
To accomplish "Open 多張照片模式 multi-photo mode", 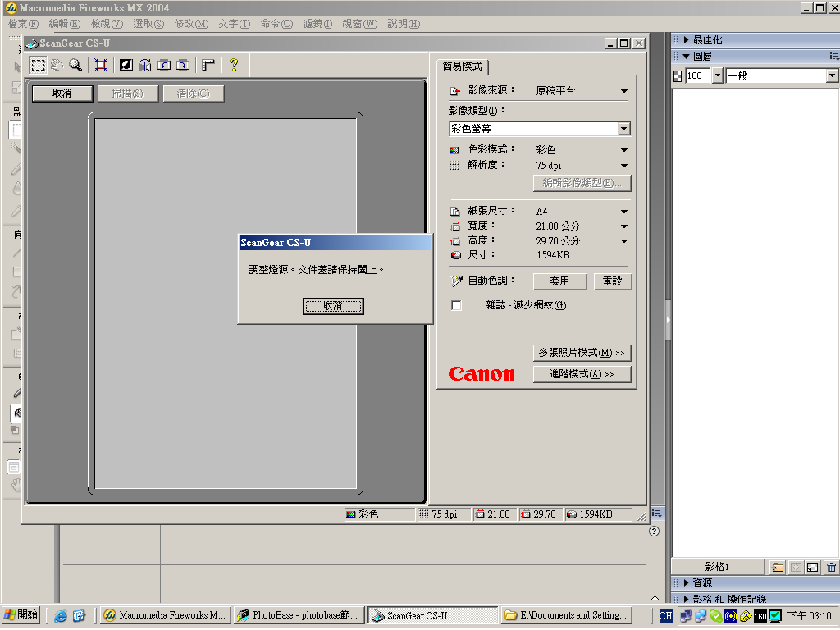I will coord(582,353).
